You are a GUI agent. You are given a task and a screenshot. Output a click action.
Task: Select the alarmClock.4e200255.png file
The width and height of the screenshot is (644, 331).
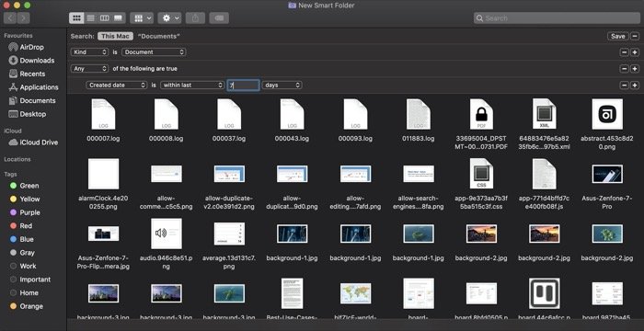click(103, 184)
